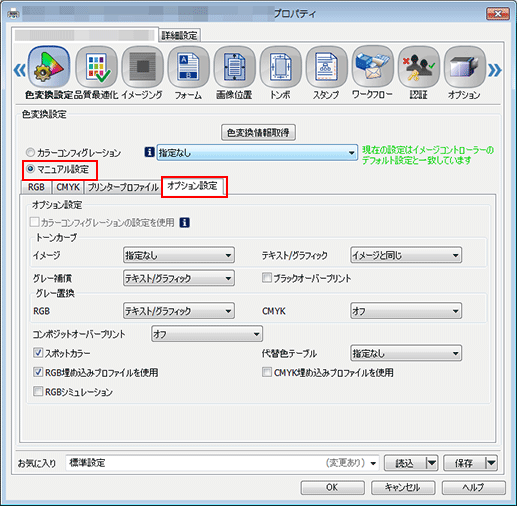Viewport: 517px width, 506px height.
Task: Switch to the CMYK tab
Action: [x=68, y=187]
